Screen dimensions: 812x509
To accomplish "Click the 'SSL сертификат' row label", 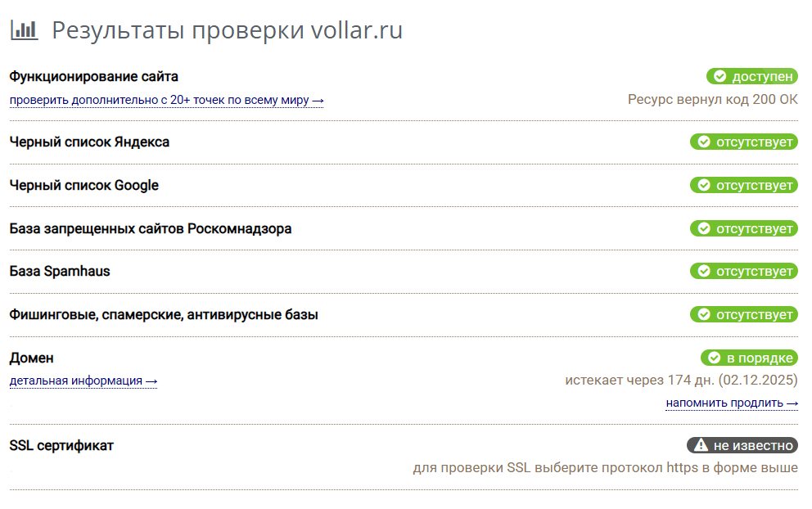I will pyautogui.click(x=61, y=445).
